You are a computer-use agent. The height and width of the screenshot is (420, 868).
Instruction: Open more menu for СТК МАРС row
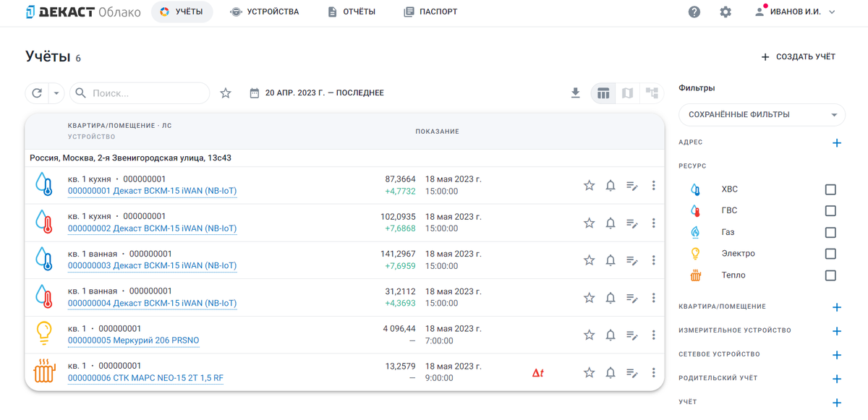(x=653, y=372)
